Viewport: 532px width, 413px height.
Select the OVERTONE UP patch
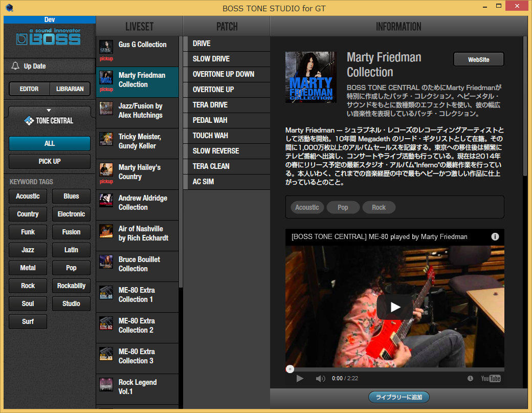click(227, 90)
